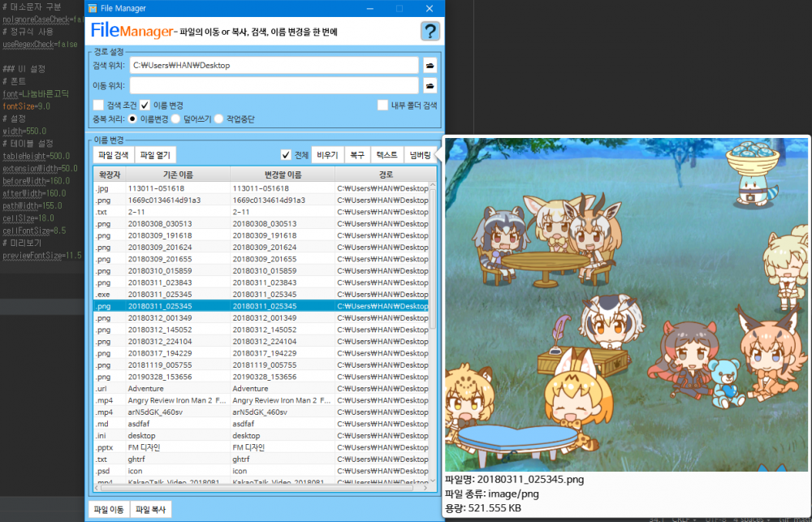Enable 내부 폴더 검색 checkbox

pyautogui.click(x=382, y=105)
